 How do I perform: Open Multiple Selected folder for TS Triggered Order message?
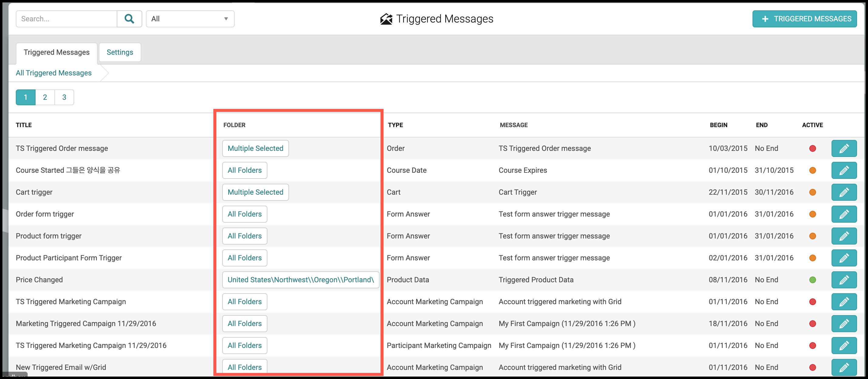(255, 148)
